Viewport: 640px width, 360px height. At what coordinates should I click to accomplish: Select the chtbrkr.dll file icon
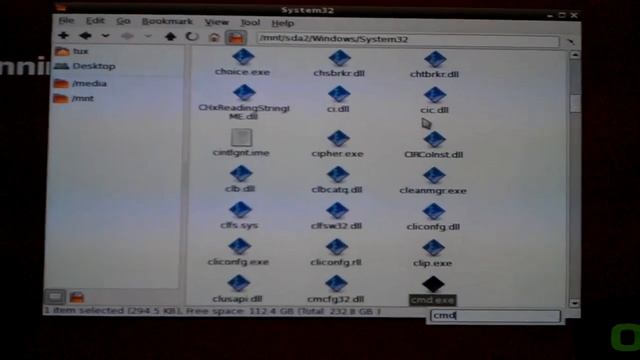coord(435,59)
